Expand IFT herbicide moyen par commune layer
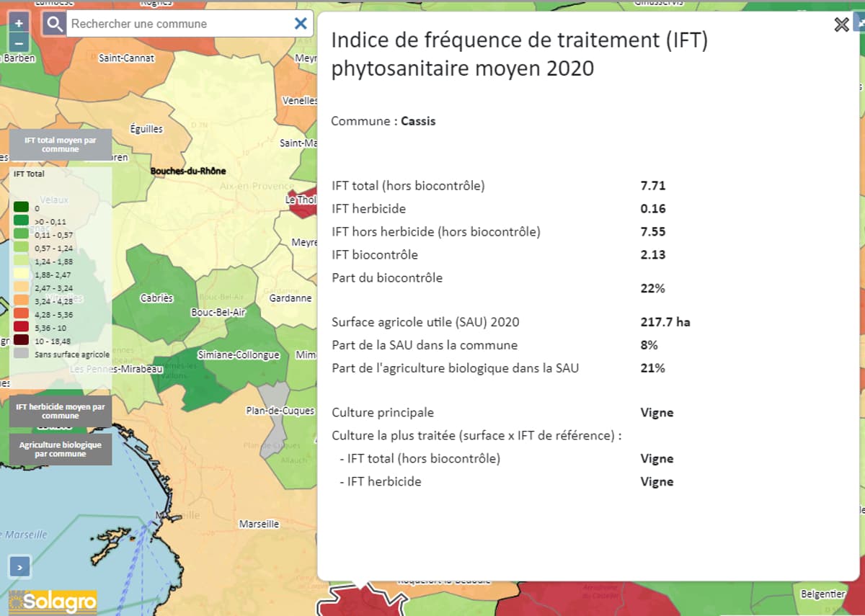 pos(60,411)
